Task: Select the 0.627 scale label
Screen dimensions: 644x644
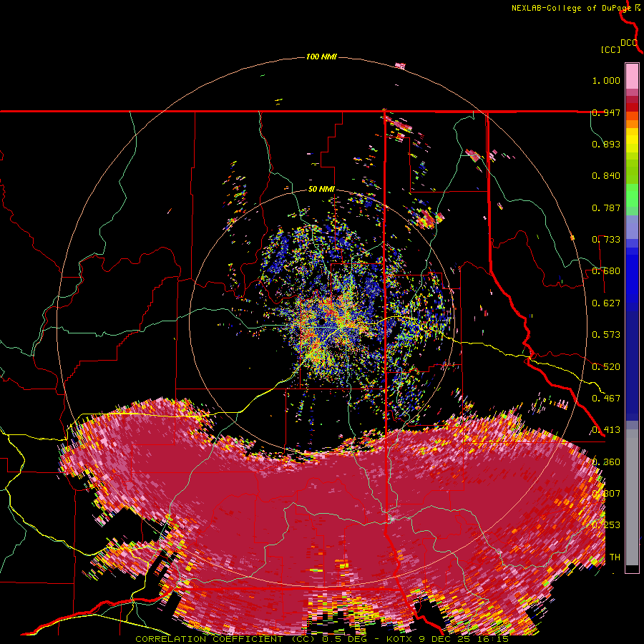Action: click(606, 303)
